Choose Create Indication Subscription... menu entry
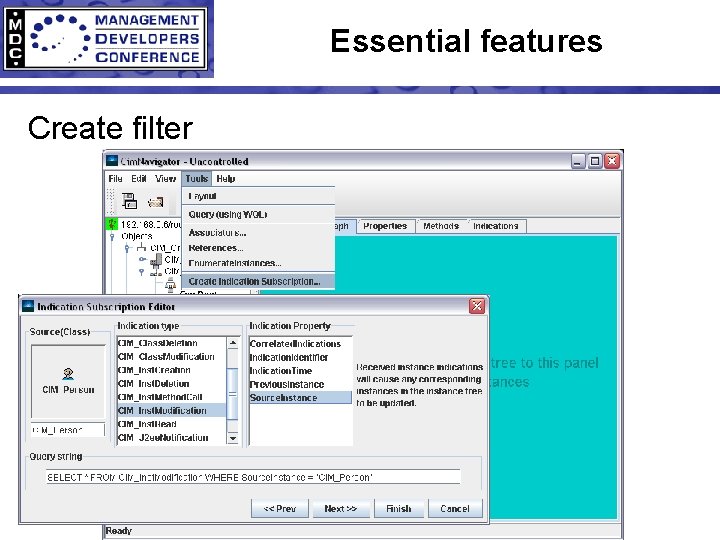The width and height of the screenshot is (720, 540). (x=258, y=281)
